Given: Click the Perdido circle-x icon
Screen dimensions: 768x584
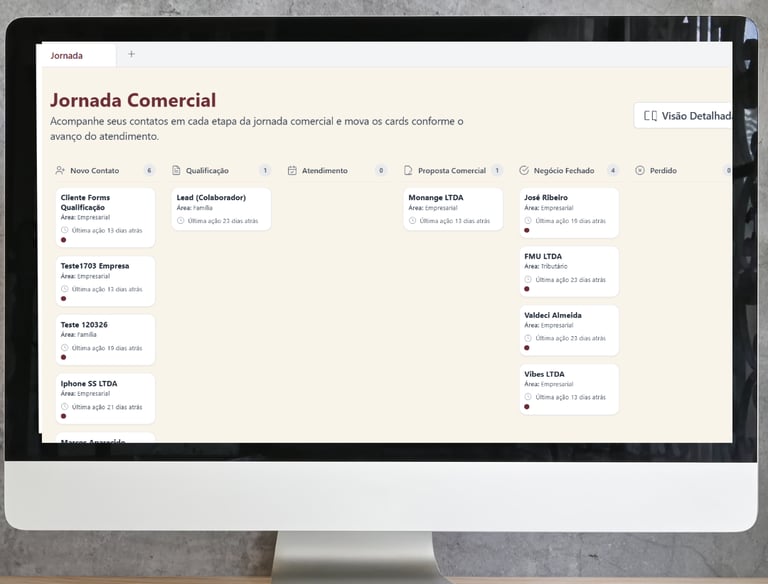Looking at the screenshot, I should [x=640, y=170].
